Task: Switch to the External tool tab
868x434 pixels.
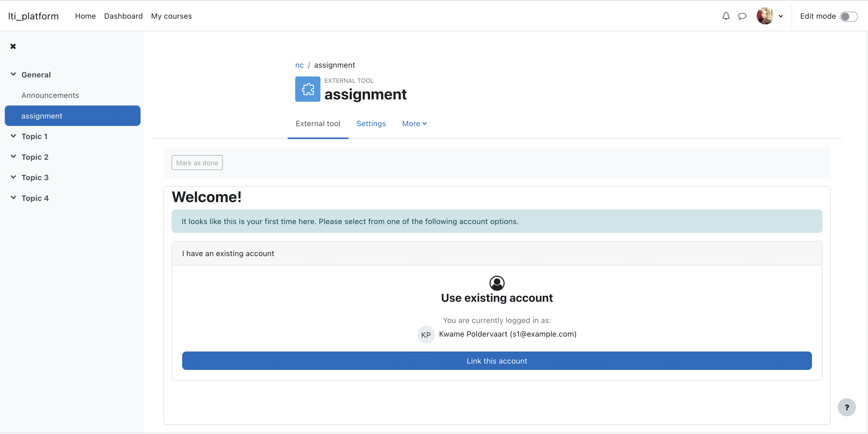Action: (x=318, y=124)
